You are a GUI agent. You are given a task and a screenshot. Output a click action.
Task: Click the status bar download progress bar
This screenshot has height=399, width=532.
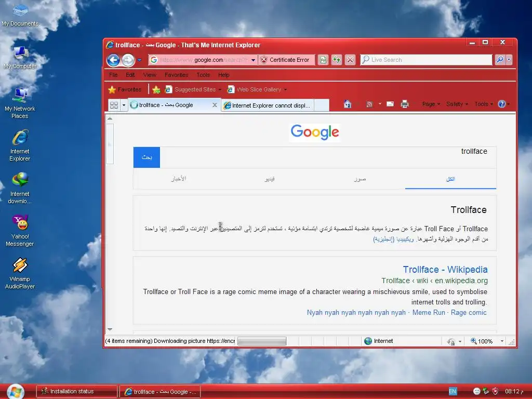(x=262, y=341)
